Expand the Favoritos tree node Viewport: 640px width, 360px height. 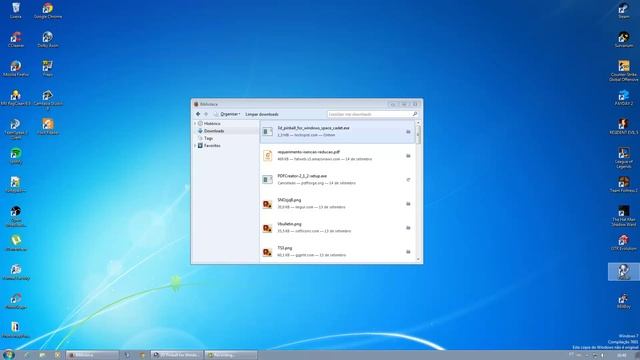click(x=195, y=146)
